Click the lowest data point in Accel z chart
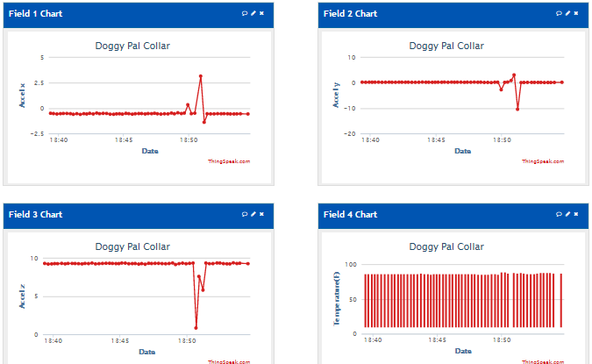The height and width of the screenshot is (364, 592). click(196, 328)
